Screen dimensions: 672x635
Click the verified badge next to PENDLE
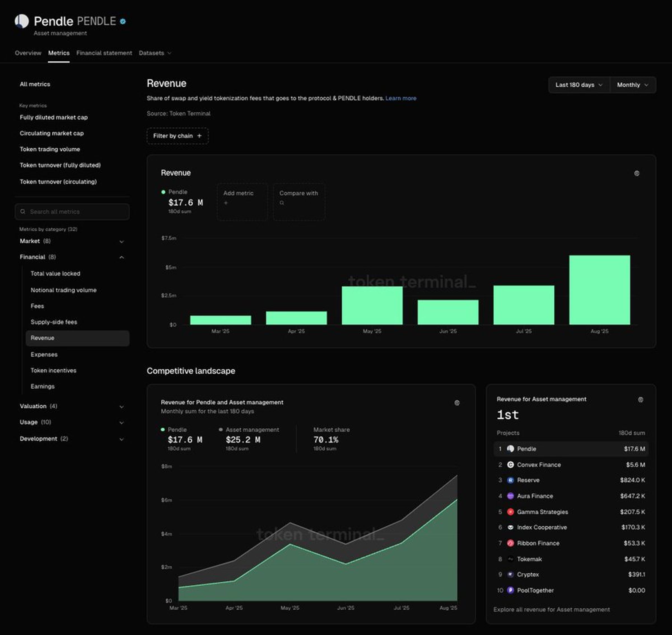click(x=123, y=21)
